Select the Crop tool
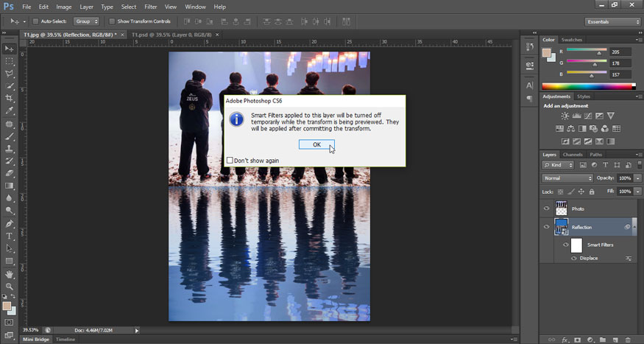644x344 pixels. pyautogui.click(x=10, y=99)
